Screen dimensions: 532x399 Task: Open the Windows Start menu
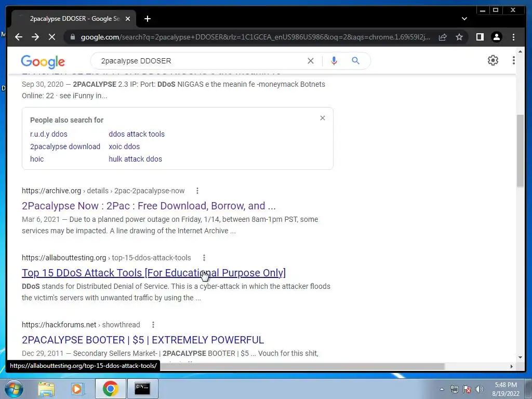point(13,389)
